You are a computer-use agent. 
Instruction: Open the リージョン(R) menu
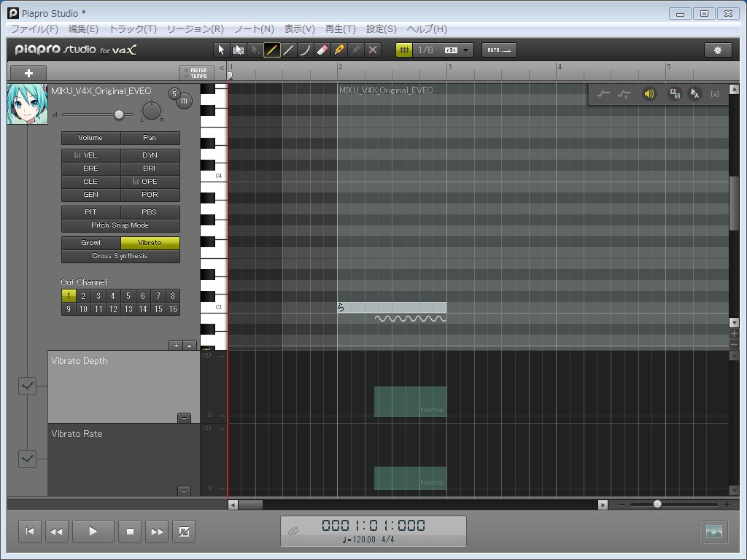click(x=196, y=29)
